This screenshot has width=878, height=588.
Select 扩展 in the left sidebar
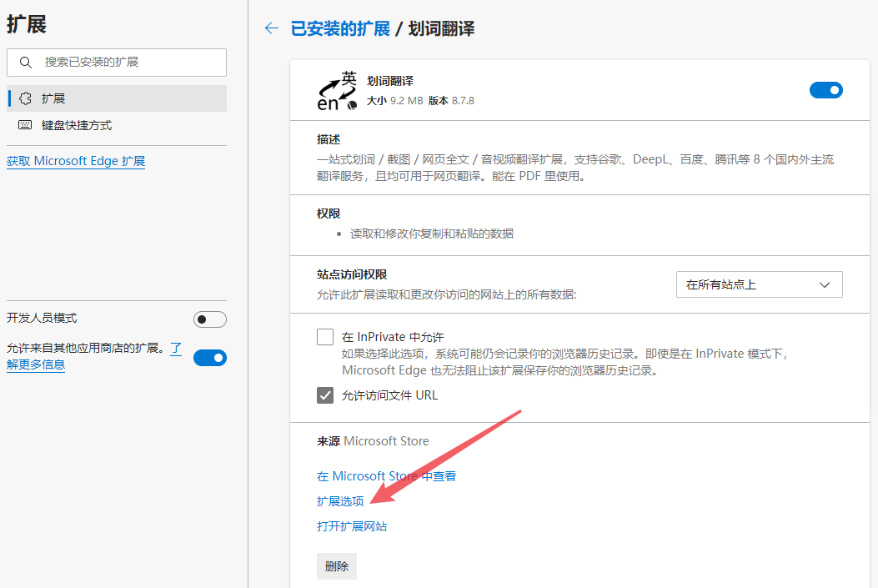tap(117, 98)
